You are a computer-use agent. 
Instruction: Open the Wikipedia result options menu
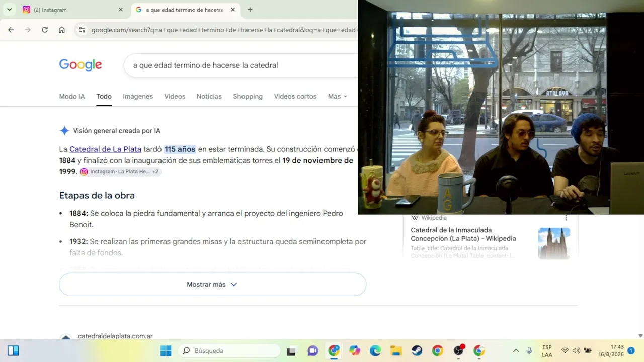pyautogui.click(x=566, y=218)
